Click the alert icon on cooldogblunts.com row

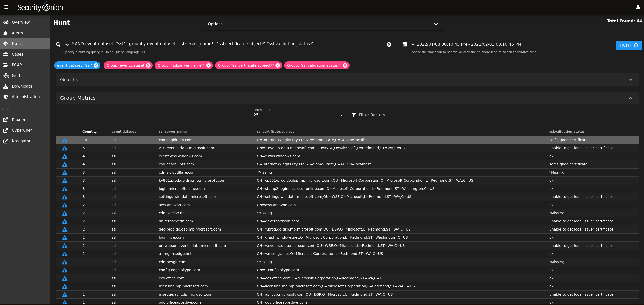tap(65, 140)
